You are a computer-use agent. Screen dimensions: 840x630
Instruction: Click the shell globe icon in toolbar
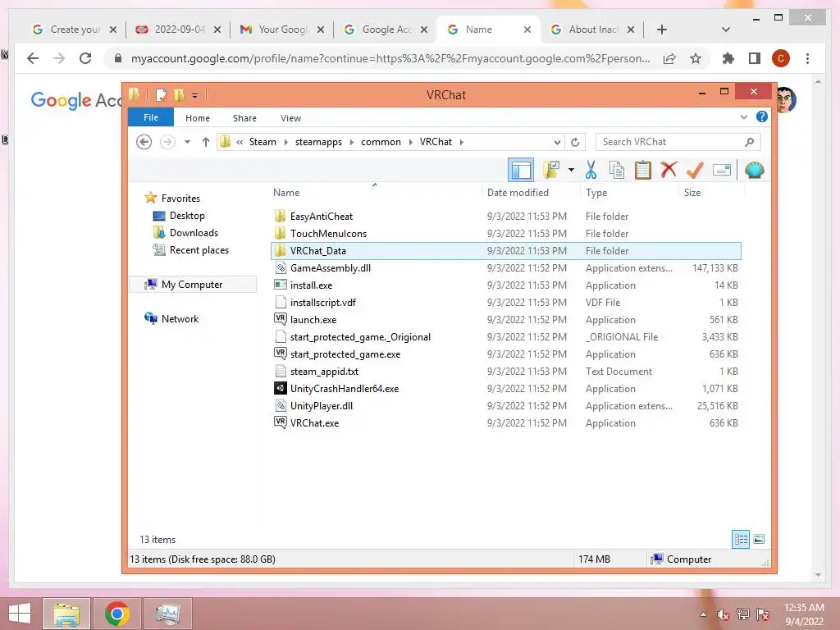[x=755, y=171]
